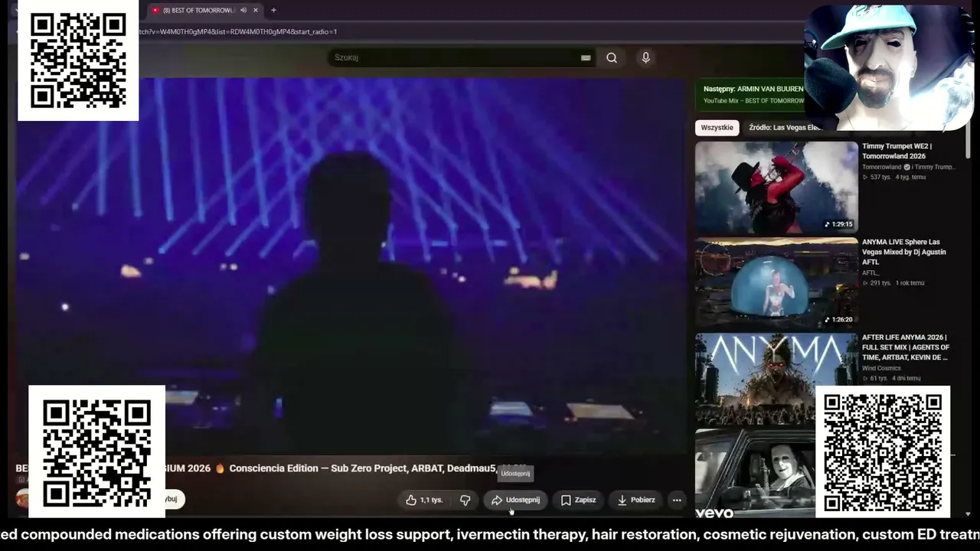
Task: Open more actions three-dot menu
Action: 677,500
